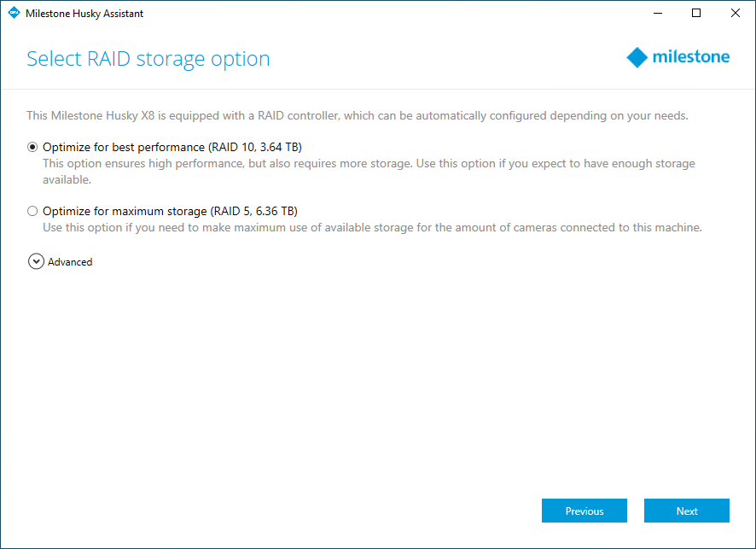This screenshot has height=549, width=756.
Task: Click the RAID 10 option description text
Action: coord(369,172)
